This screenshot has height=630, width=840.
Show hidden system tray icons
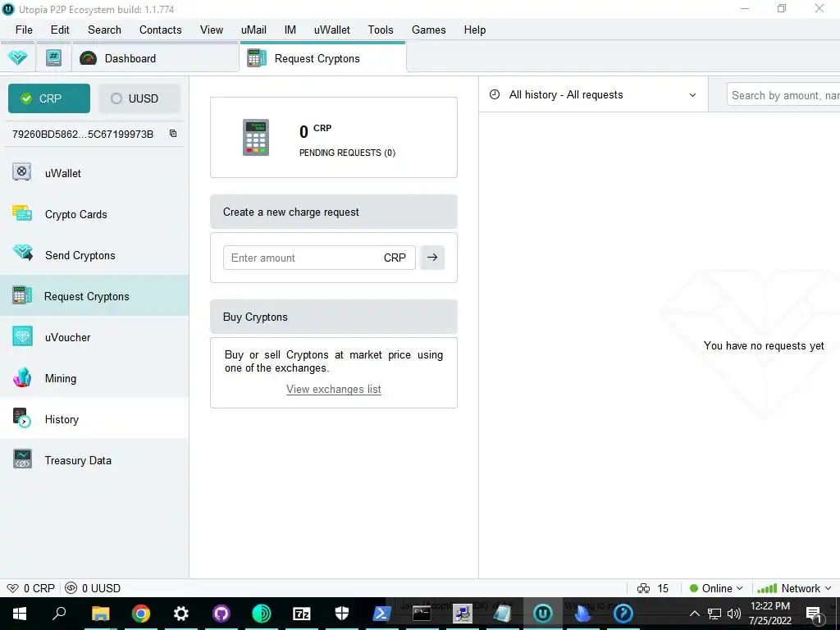point(694,614)
